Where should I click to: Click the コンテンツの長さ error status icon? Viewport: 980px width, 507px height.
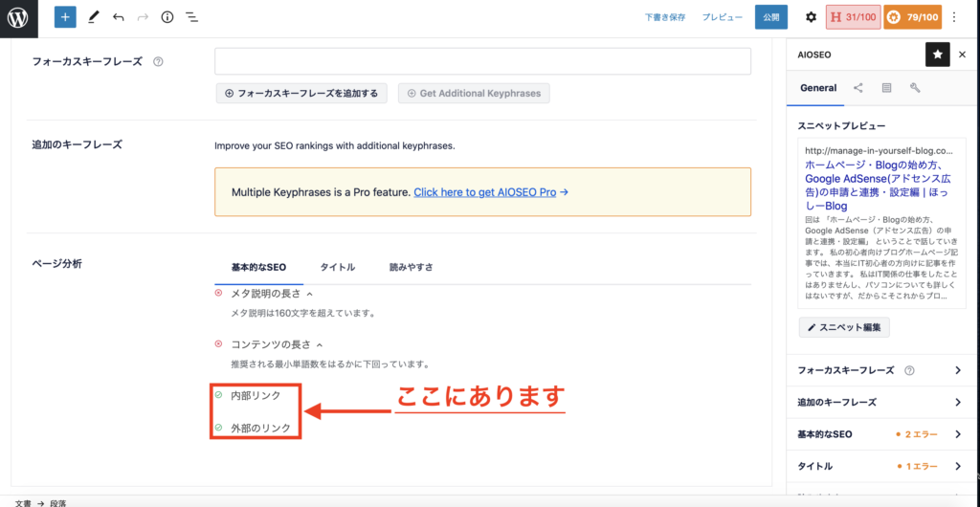pos(218,343)
